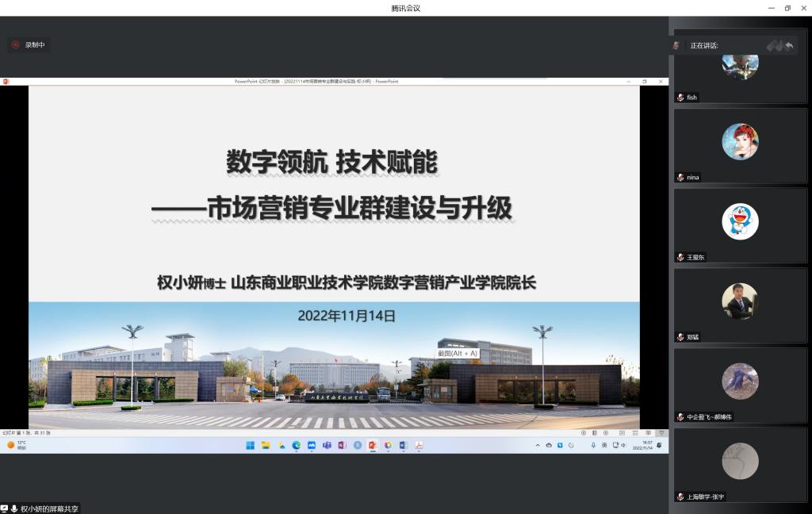The height and width of the screenshot is (514, 812).
Task: Click the muted mic icon beside 郑猛
Action: click(x=680, y=337)
